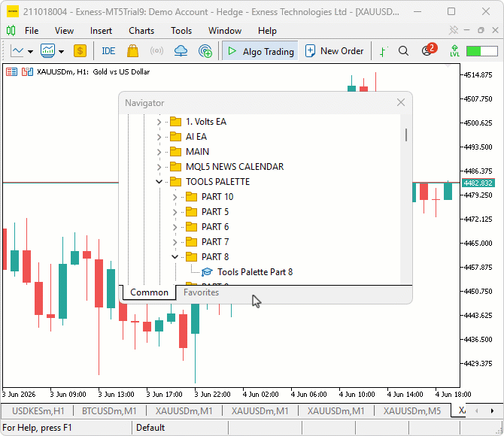The image size is (504, 436).
Task: Expand the MQL5 NEWS CALENDAR folder
Action: pyautogui.click(x=159, y=167)
